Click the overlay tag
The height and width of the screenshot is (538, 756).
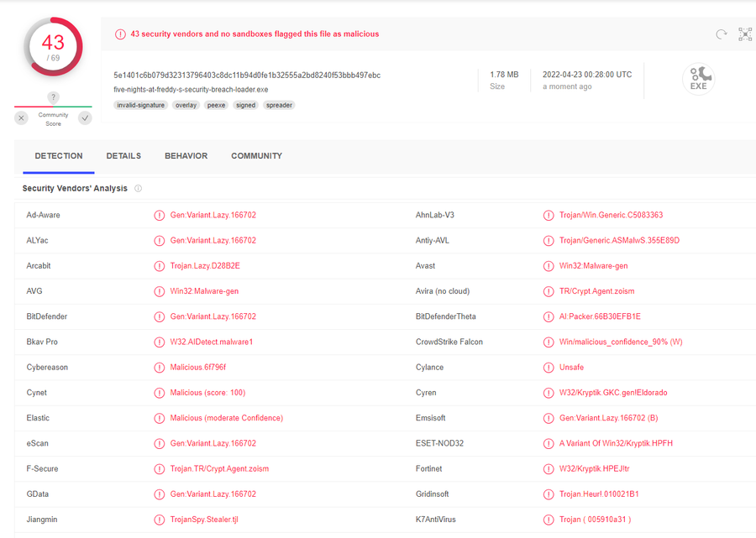click(186, 106)
